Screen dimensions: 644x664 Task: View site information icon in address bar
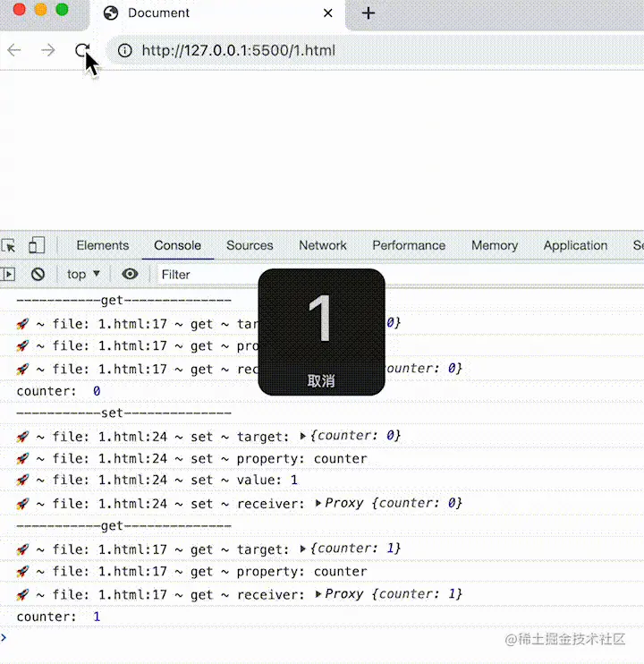pyautogui.click(x=125, y=50)
